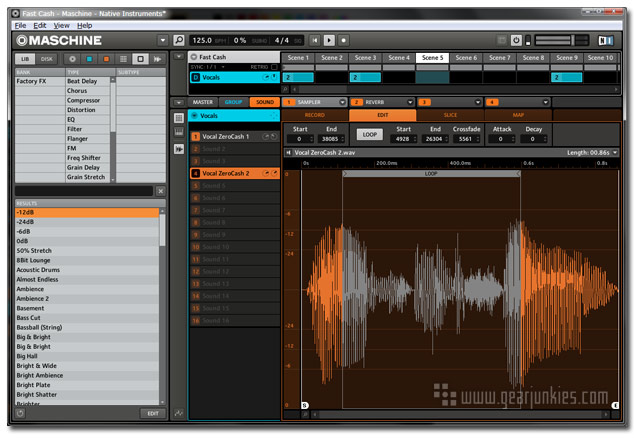This screenshot has height=438, width=634.
Task: Open the main dropdown next to MASCHINE logo
Action: (163, 40)
